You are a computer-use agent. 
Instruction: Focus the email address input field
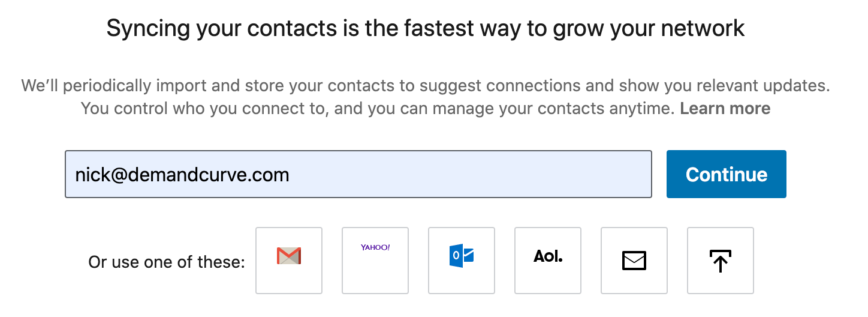[x=358, y=174]
